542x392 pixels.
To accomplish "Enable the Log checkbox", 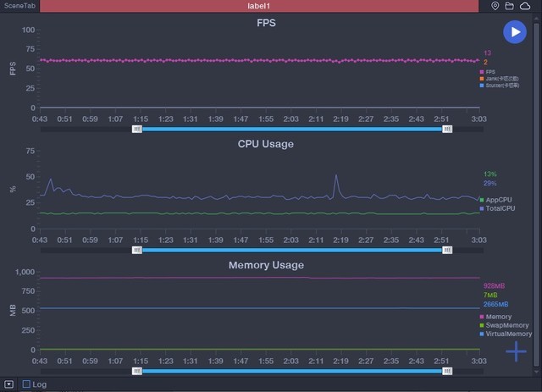I will click(26, 384).
